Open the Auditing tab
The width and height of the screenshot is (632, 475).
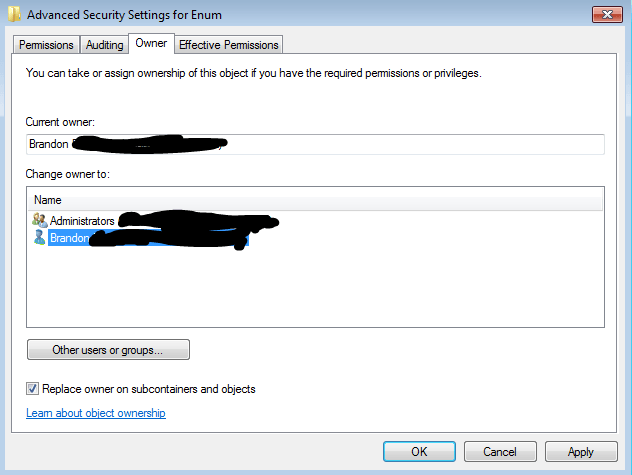[104, 45]
